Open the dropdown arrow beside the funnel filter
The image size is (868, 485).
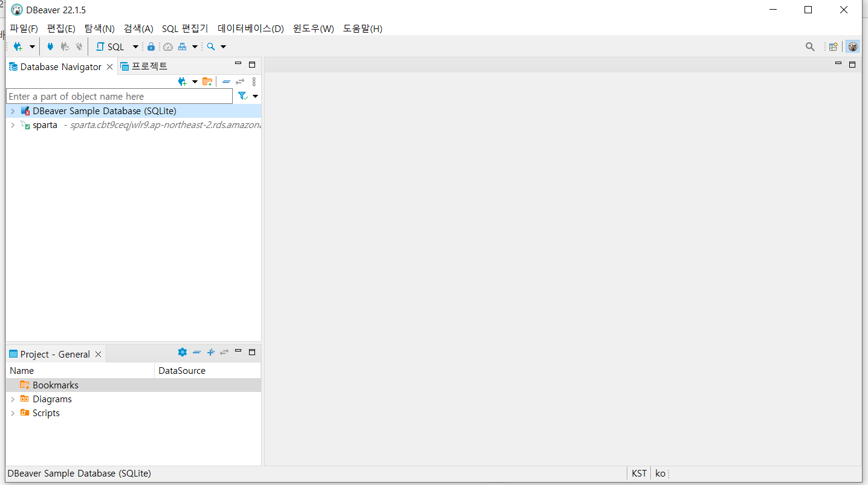click(x=255, y=96)
